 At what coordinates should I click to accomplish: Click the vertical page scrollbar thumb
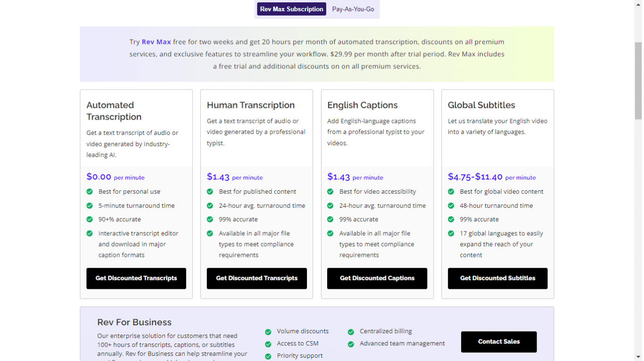pos(638,80)
